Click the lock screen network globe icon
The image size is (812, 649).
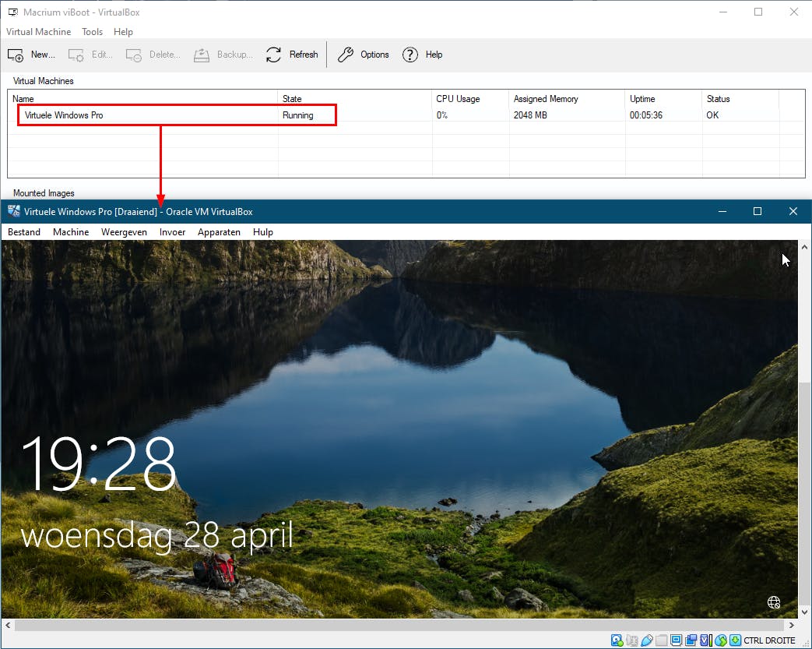pyautogui.click(x=774, y=602)
